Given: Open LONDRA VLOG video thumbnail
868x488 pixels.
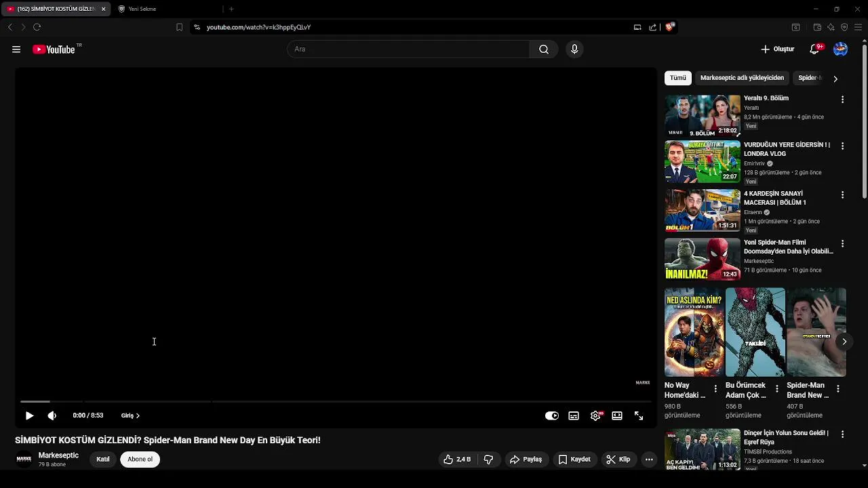Looking at the screenshot, I should [702, 162].
